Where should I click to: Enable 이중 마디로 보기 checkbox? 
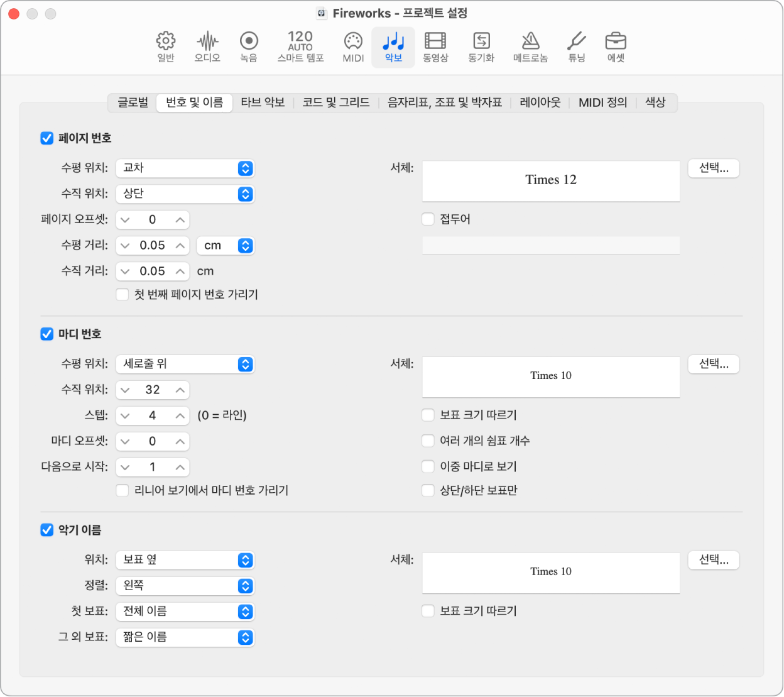pos(428,467)
